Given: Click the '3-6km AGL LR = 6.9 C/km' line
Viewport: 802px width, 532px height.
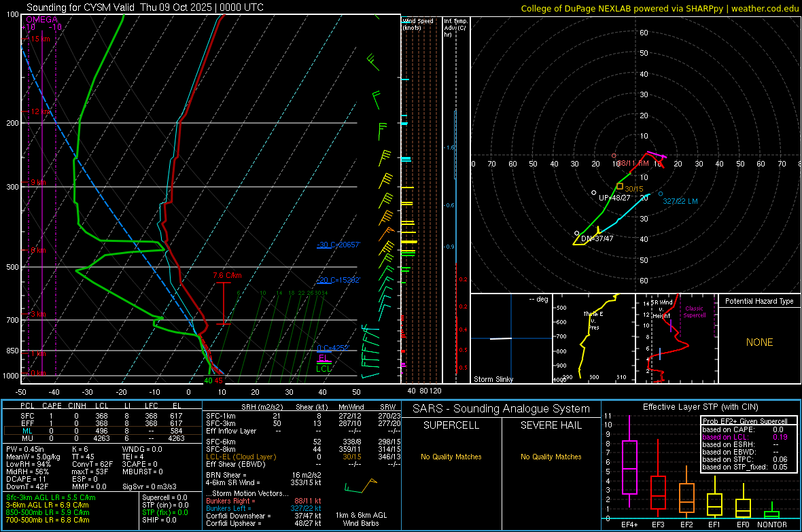Looking at the screenshot, I should pyautogui.click(x=48, y=505).
